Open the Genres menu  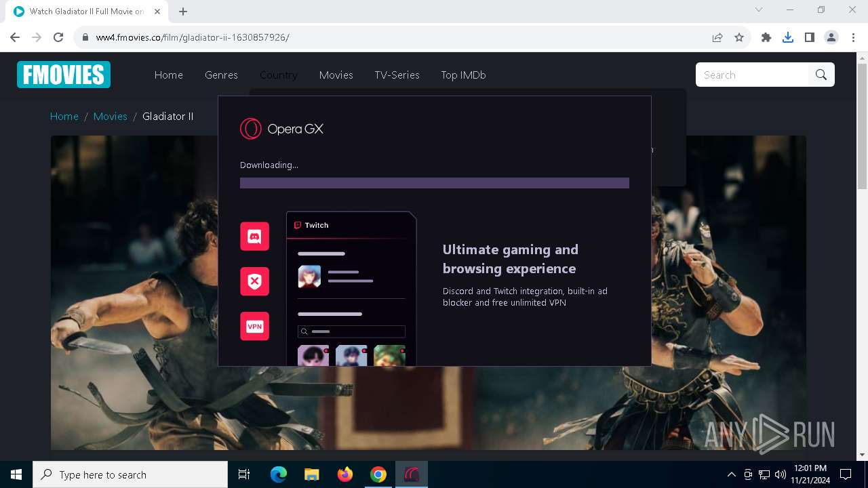click(x=221, y=75)
